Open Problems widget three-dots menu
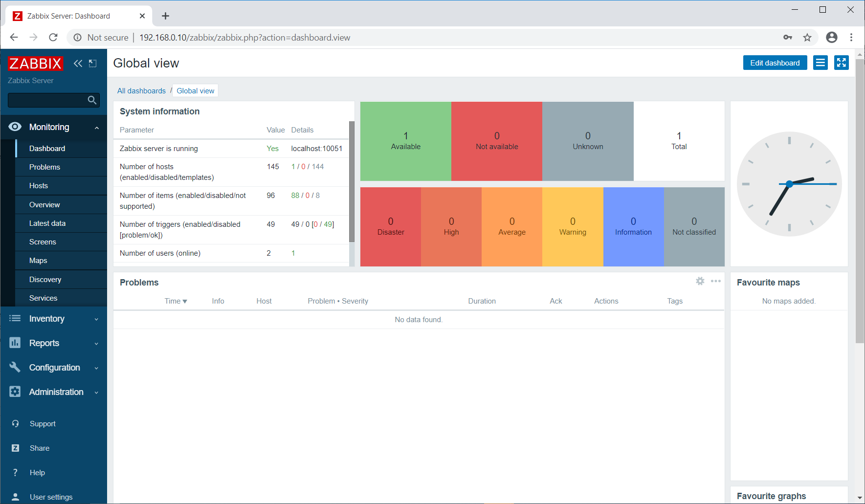865x504 pixels. click(x=716, y=281)
